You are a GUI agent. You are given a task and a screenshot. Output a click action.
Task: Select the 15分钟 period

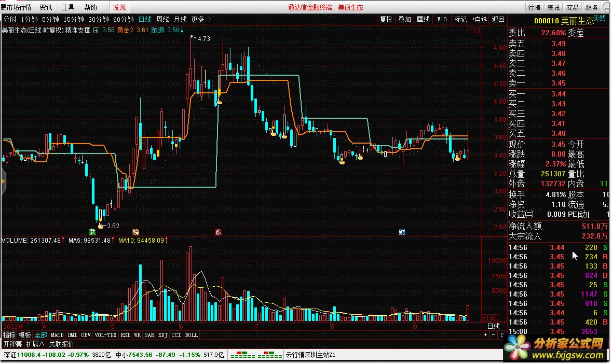74,19
